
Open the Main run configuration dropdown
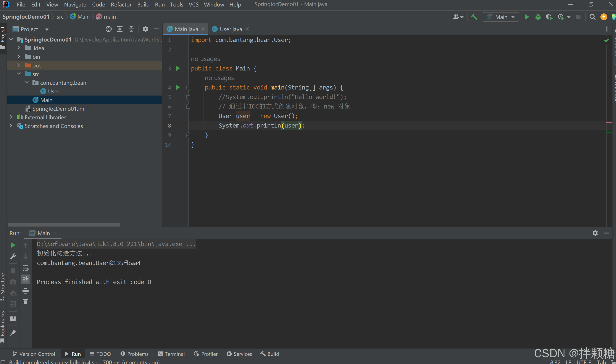tap(501, 17)
